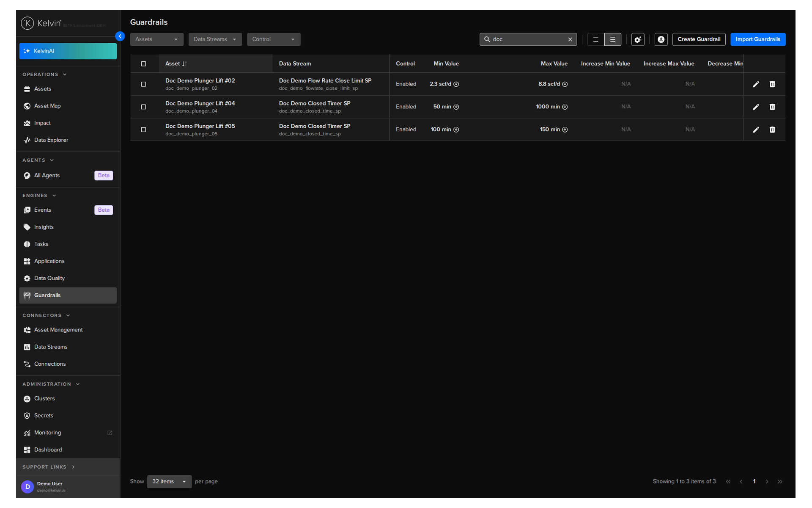Open the 32 items per page dropdown

pos(169,482)
